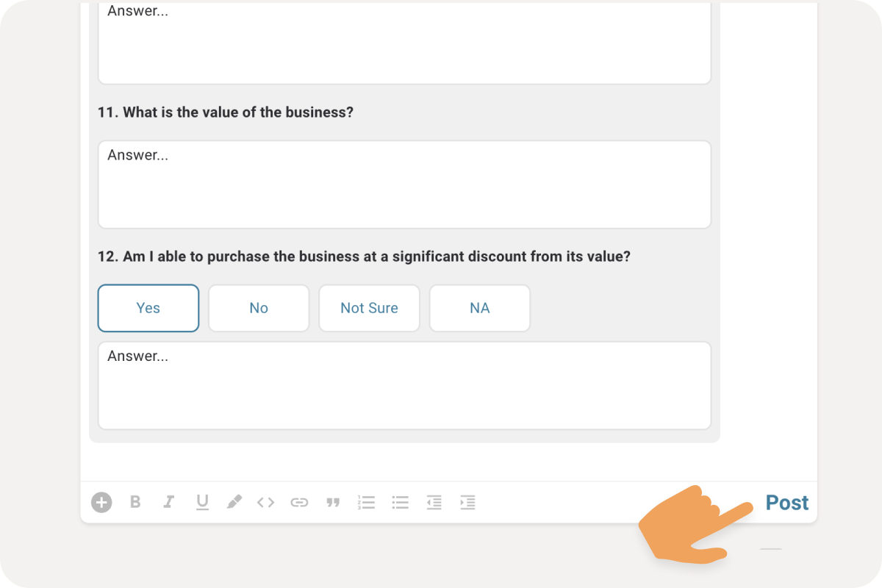Pick Not Sure for question 12
This screenshot has height=588, width=882.
[369, 308]
